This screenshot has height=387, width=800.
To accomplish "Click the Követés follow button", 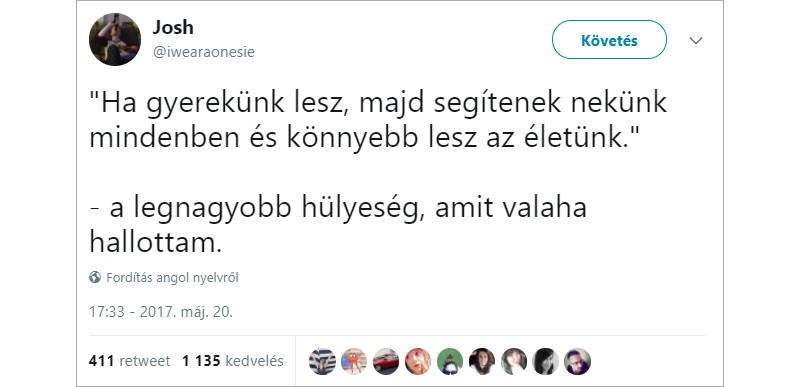I will pos(609,40).
